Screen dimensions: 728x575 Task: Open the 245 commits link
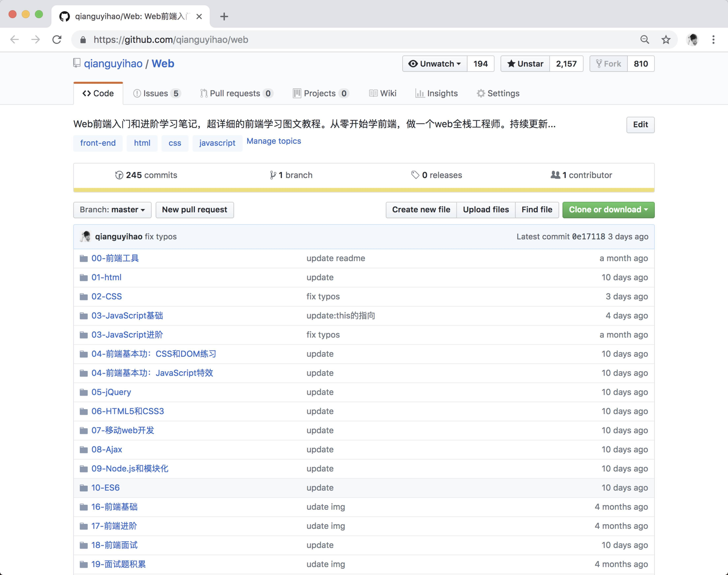[x=146, y=175]
